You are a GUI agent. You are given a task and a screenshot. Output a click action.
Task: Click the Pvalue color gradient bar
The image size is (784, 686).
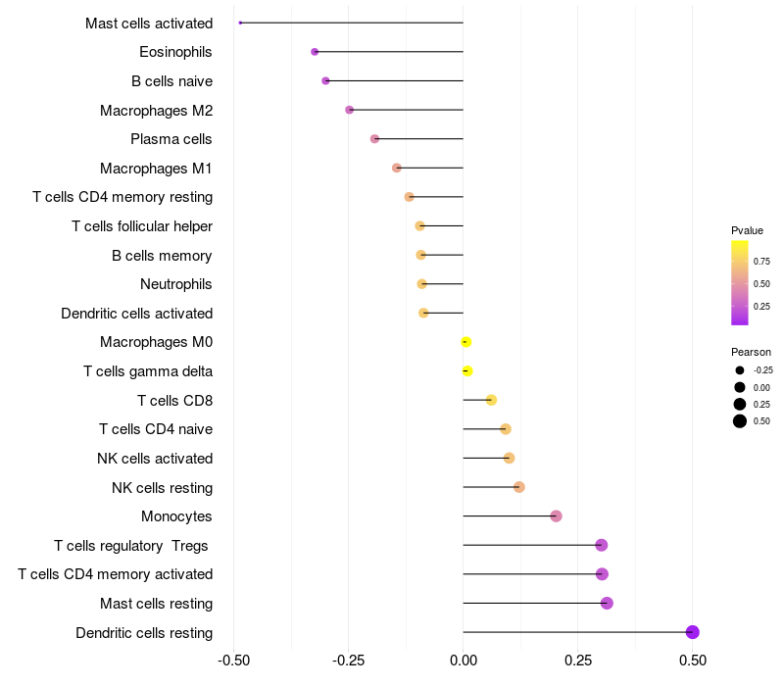pyautogui.click(x=740, y=282)
